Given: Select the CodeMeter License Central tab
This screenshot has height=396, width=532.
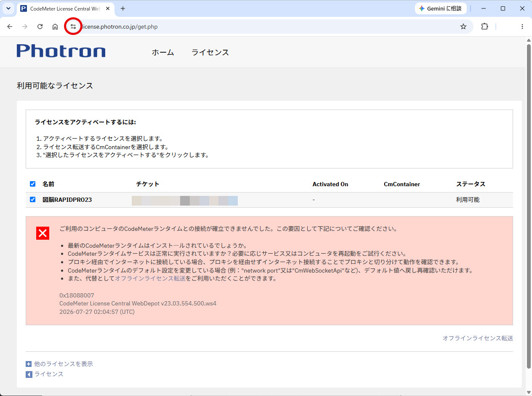Looking at the screenshot, I should coord(65,8).
